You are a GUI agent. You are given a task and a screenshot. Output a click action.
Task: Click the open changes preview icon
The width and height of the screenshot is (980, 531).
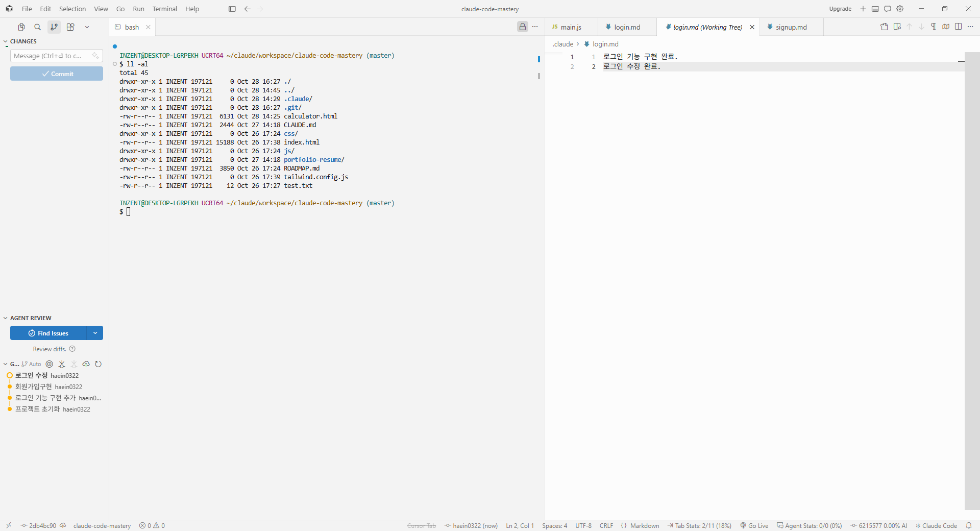point(897,27)
